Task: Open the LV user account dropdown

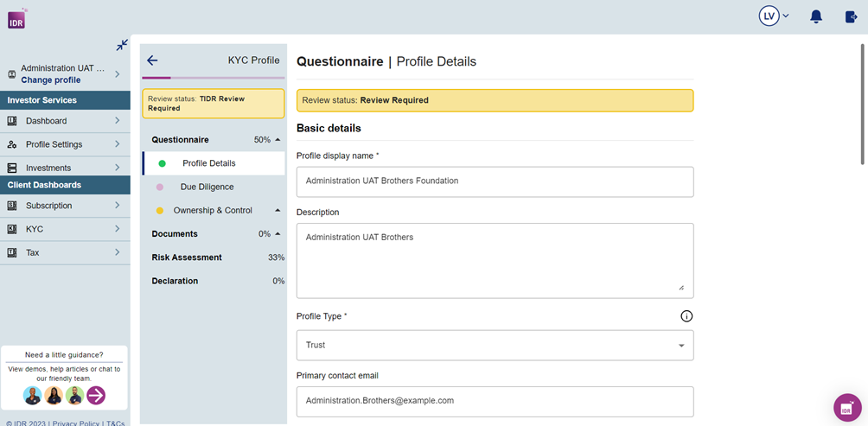Action: pyautogui.click(x=774, y=16)
